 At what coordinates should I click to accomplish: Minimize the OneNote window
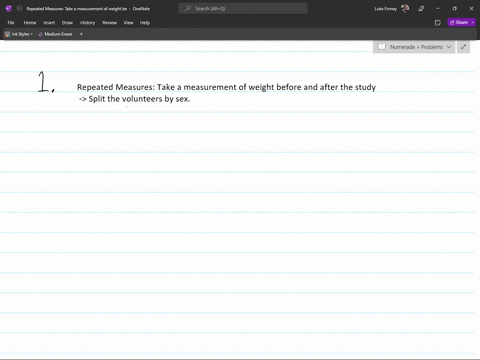tap(438, 9)
